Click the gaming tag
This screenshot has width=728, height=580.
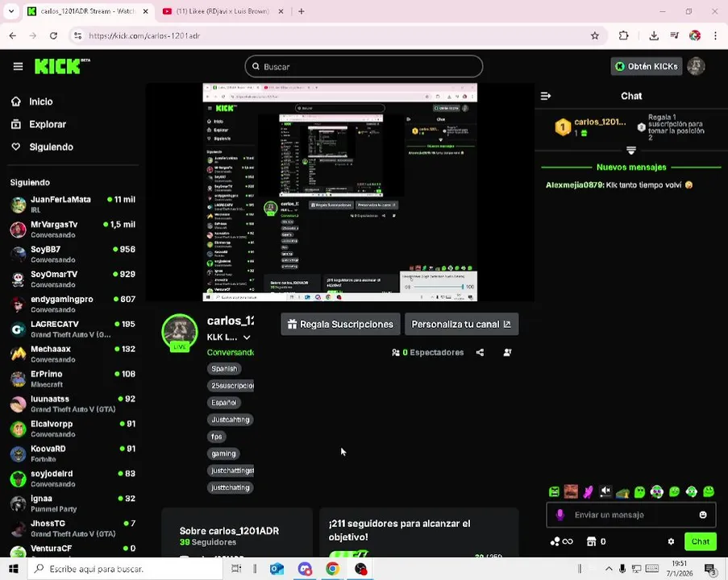[x=224, y=454]
